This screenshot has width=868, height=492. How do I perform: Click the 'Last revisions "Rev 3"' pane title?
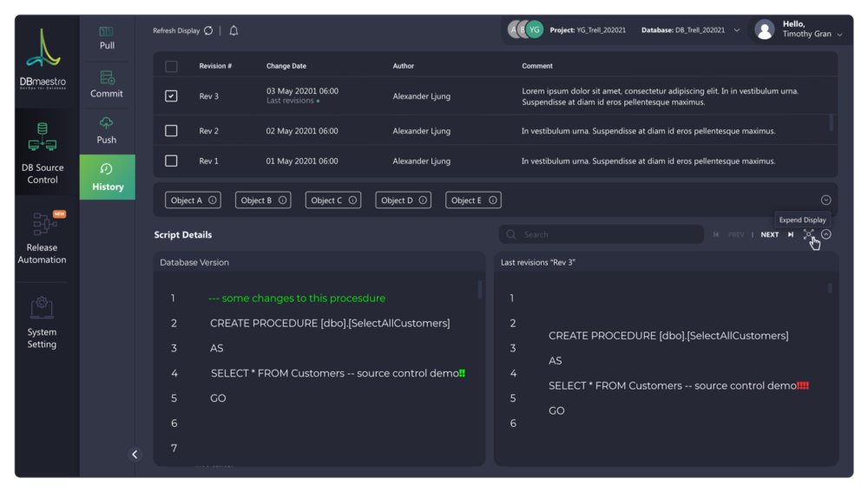(x=537, y=262)
